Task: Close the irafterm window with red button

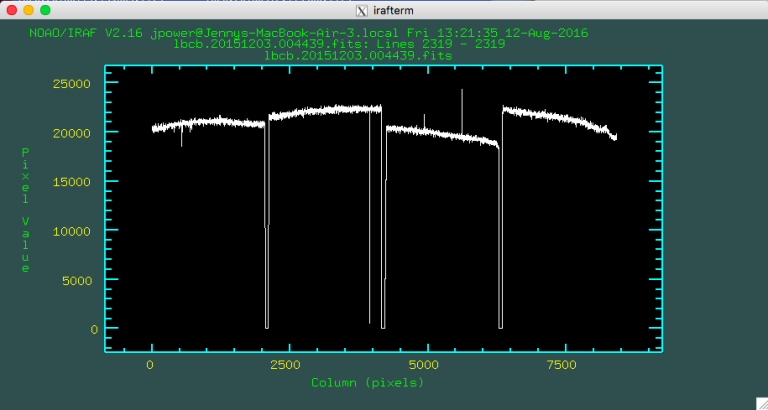Action: coord(12,10)
